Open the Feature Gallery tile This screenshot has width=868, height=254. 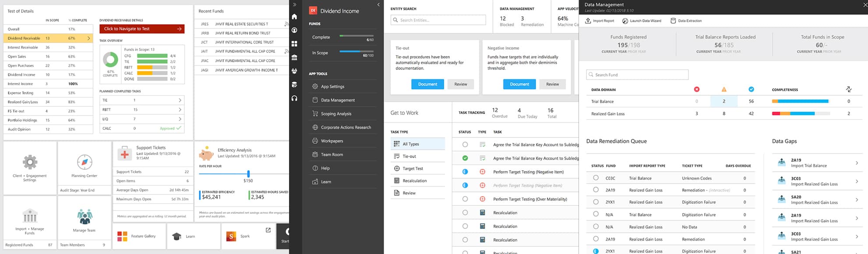(x=139, y=236)
